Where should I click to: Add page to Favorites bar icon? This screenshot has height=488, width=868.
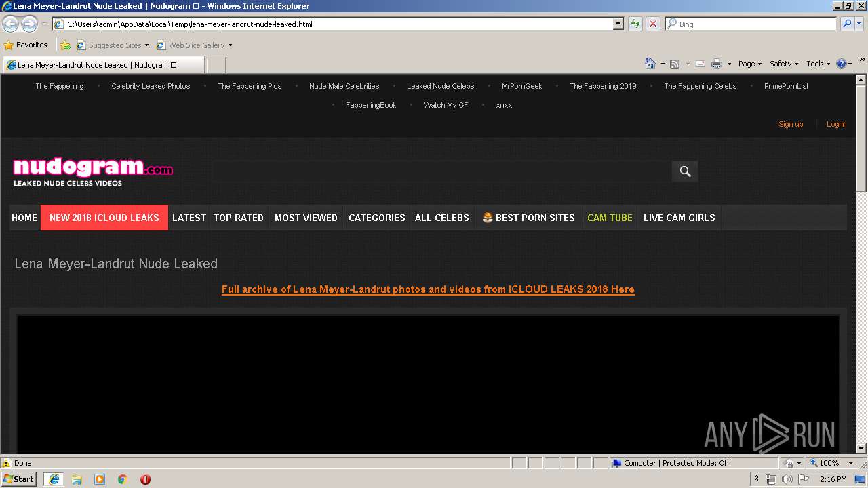pyautogui.click(x=65, y=45)
